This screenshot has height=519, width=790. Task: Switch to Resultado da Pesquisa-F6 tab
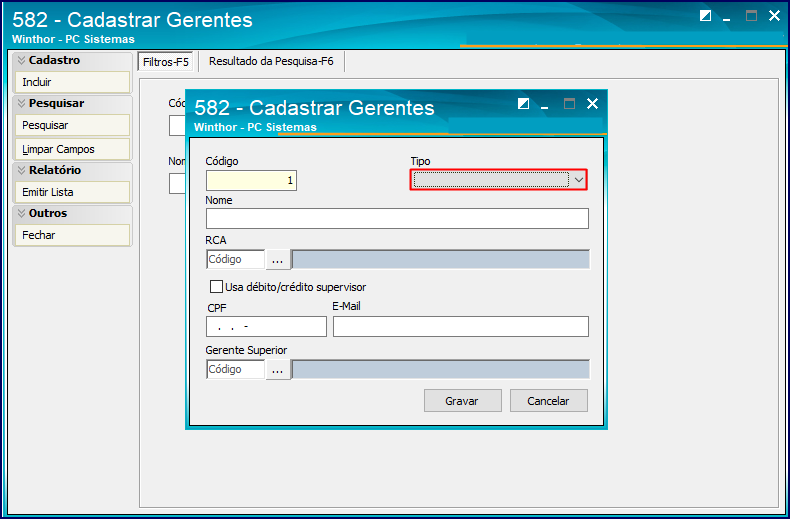tap(271, 61)
